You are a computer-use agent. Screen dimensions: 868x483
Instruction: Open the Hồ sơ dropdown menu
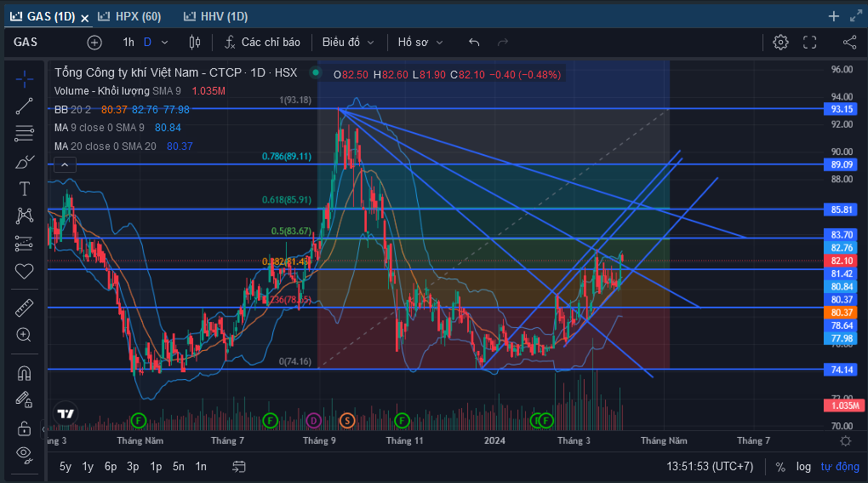pyautogui.click(x=420, y=42)
